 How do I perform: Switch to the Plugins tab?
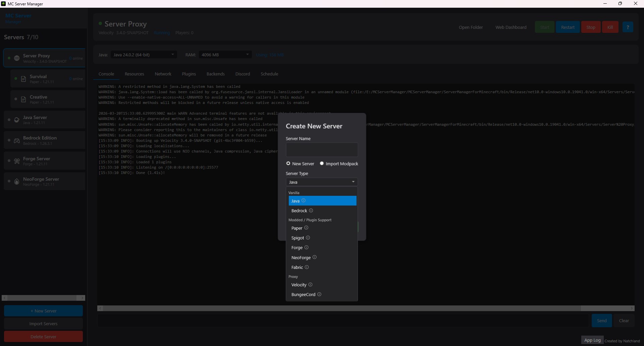(189, 74)
